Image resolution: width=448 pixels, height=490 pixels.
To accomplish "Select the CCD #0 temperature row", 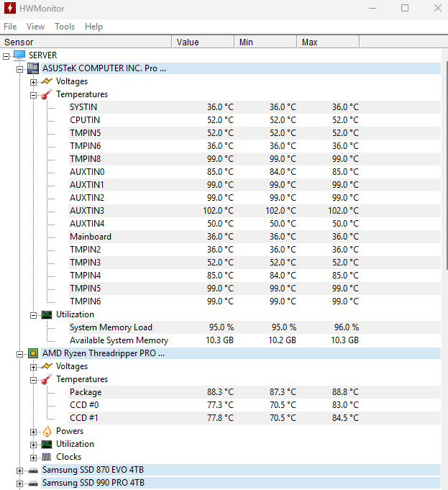I will 255,405.
